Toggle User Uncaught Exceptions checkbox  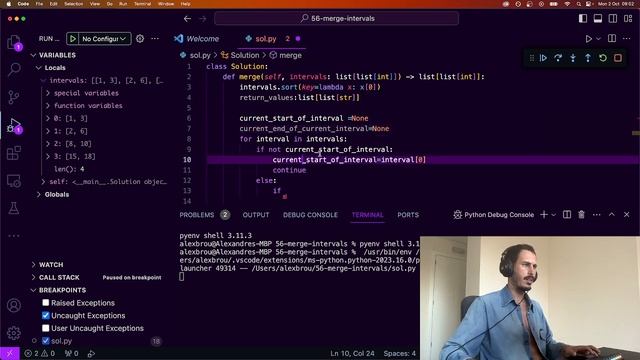coord(46,328)
